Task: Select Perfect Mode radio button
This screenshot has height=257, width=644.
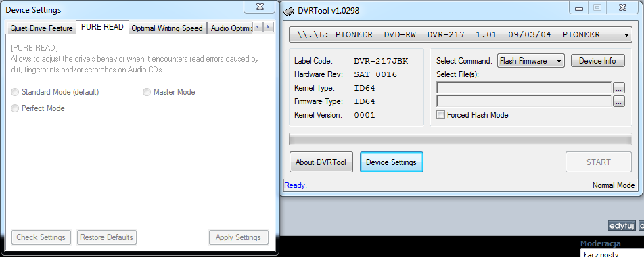Action: click(15, 108)
